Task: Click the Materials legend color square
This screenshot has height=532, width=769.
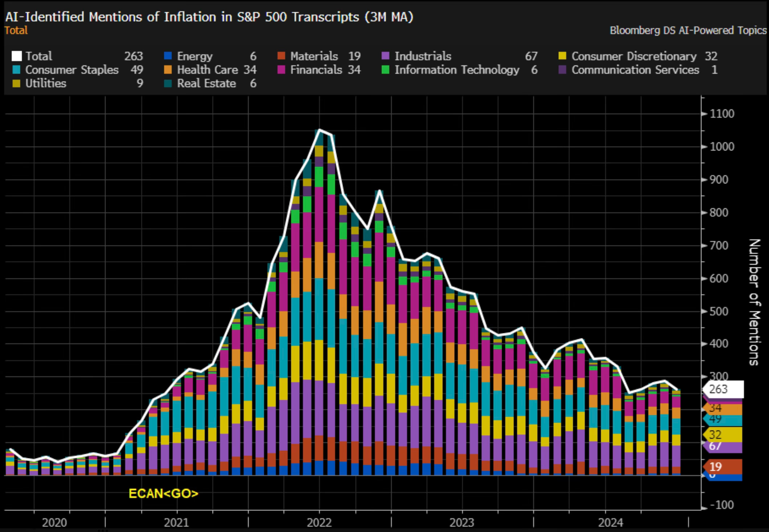Action: click(281, 56)
